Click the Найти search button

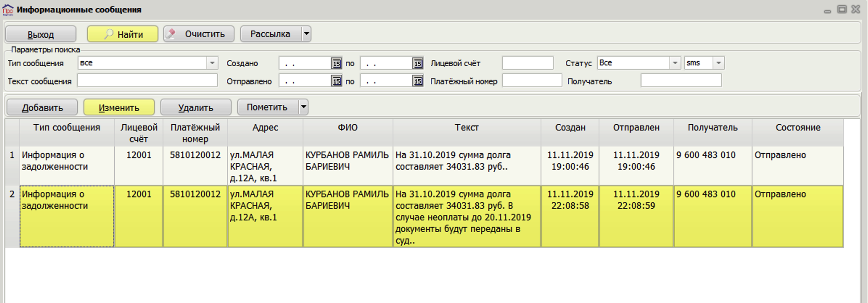123,34
